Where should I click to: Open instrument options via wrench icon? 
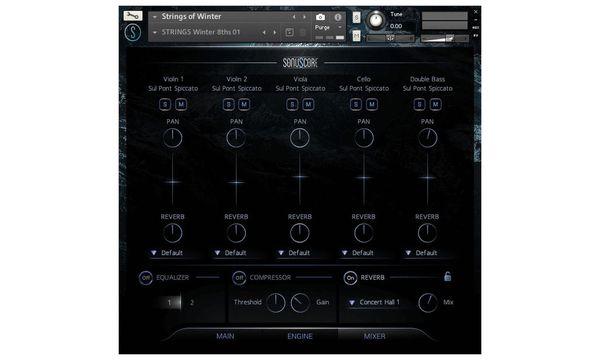[133, 16]
